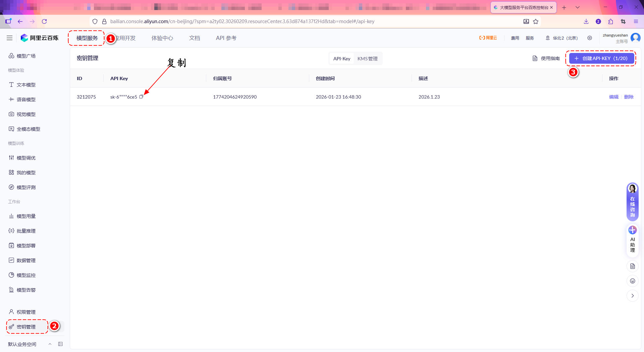
Task: Switch to 模型服务 top tab
Action: [87, 38]
